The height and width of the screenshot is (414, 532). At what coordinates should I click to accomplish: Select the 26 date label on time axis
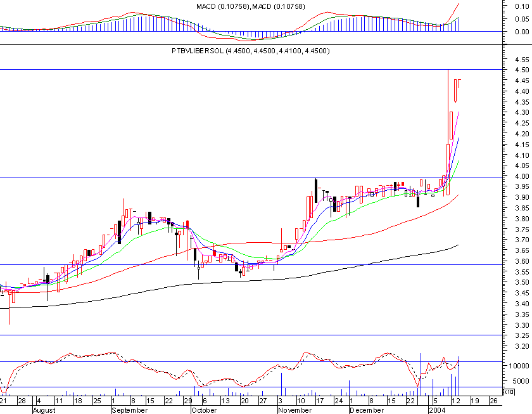point(493,401)
